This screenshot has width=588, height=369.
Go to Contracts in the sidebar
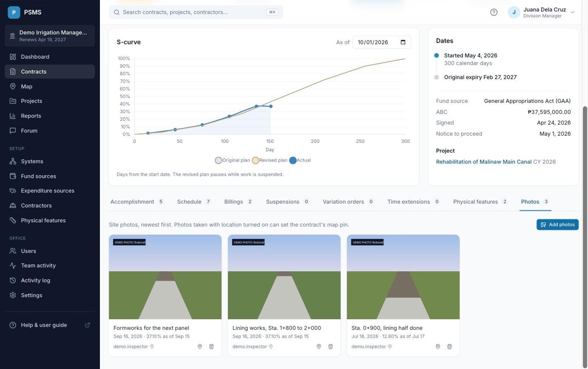(50, 71)
